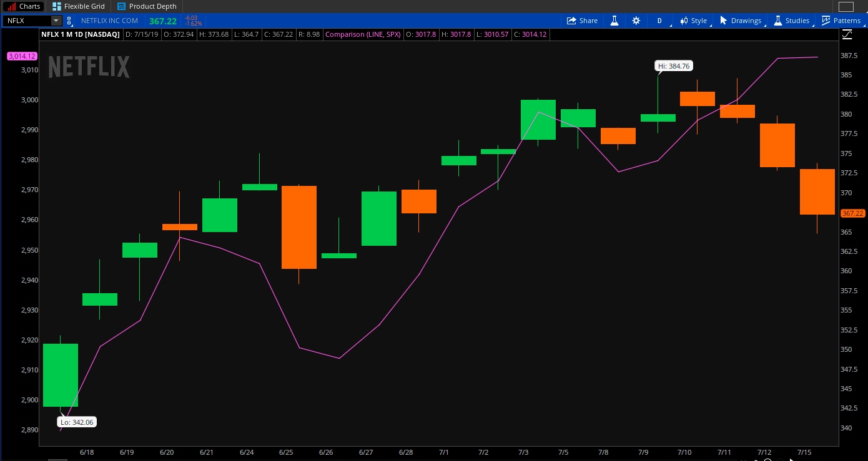This screenshot has width=868, height=461.
Task: Click the 387.5 level on the price axis
Action: point(849,56)
